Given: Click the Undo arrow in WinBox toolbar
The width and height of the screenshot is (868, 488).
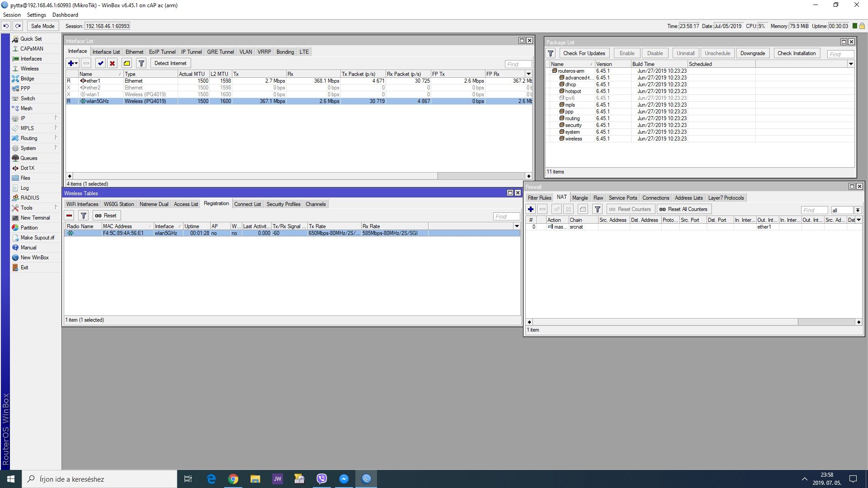Looking at the screenshot, I should pos(6,26).
